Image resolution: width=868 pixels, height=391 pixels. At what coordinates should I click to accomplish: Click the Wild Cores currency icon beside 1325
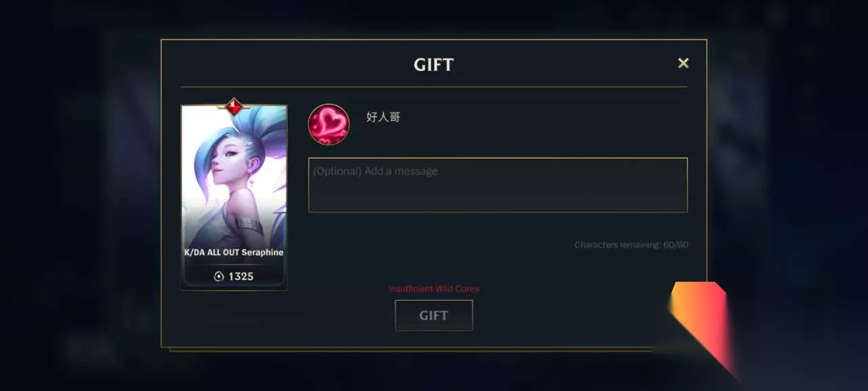tap(218, 276)
